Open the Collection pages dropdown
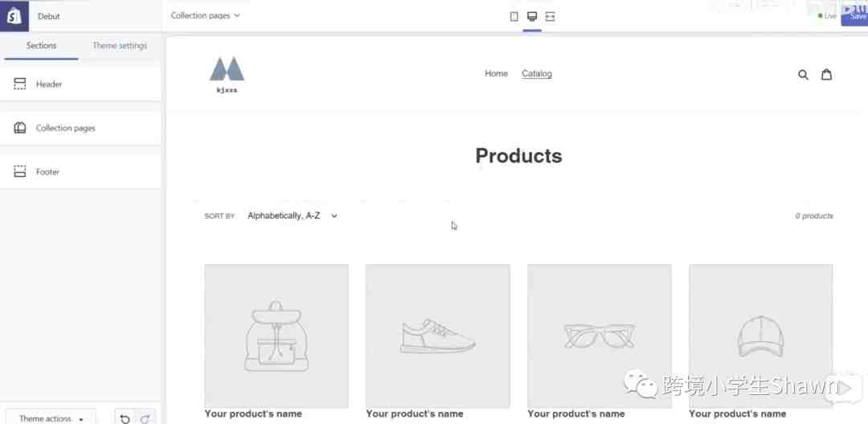 point(206,15)
